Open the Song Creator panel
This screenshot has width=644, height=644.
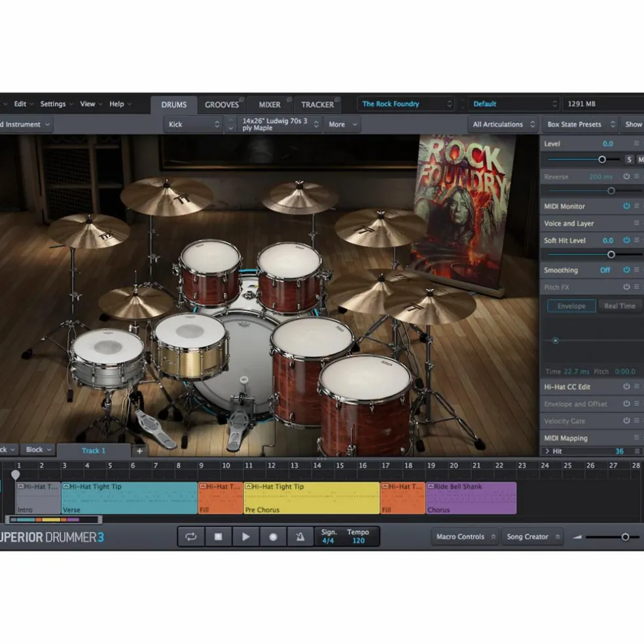pos(532,537)
